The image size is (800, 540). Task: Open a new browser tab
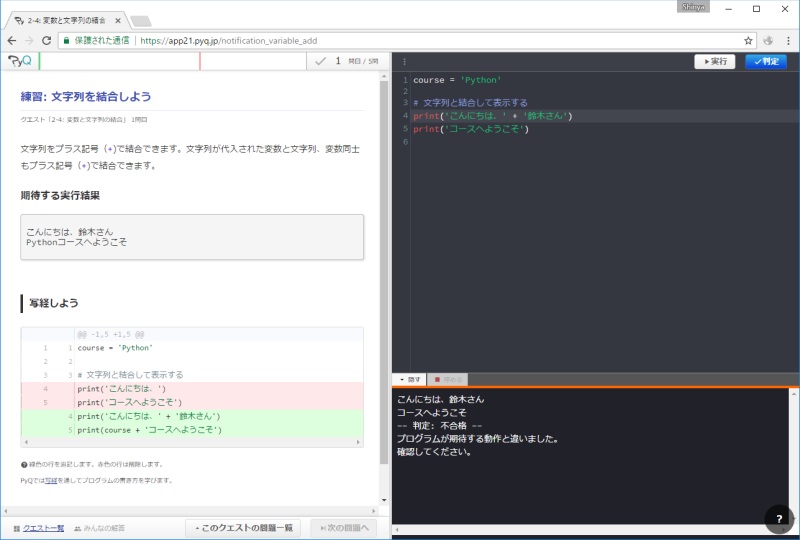point(141,21)
